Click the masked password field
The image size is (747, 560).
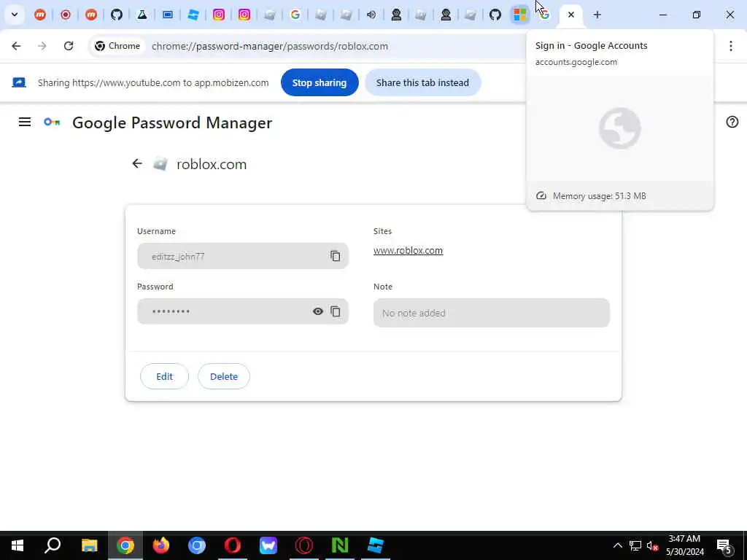[242, 311]
